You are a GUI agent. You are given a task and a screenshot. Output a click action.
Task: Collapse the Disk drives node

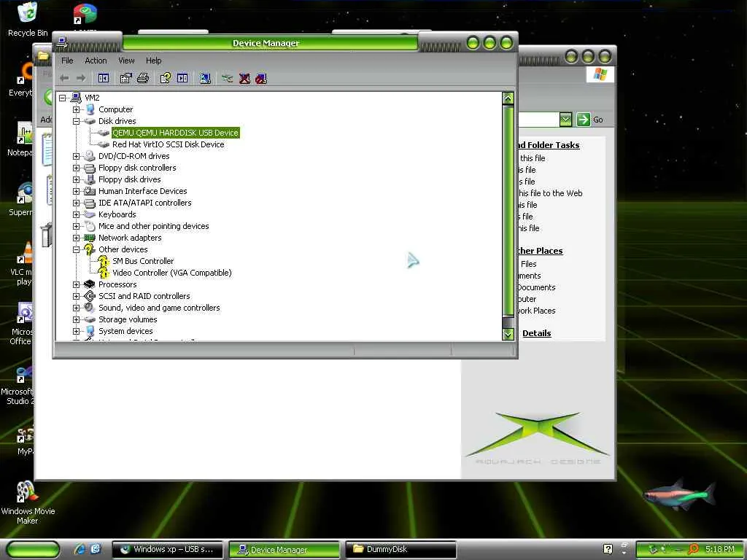pyautogui.click(x=76, y=121)
